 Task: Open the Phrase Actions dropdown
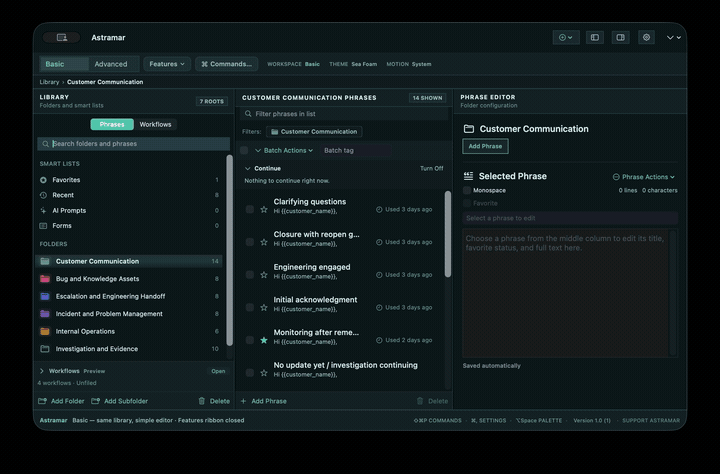(644, 177)
